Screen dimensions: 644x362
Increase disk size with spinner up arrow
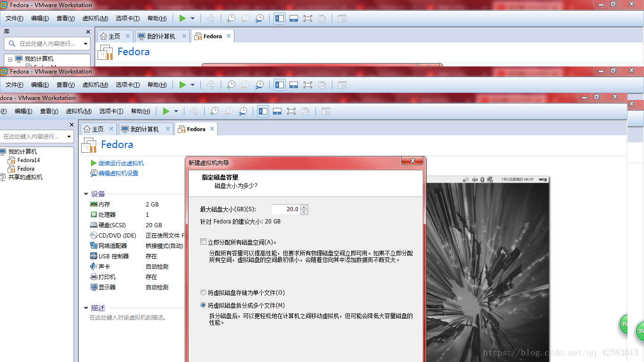coord(304,207)
